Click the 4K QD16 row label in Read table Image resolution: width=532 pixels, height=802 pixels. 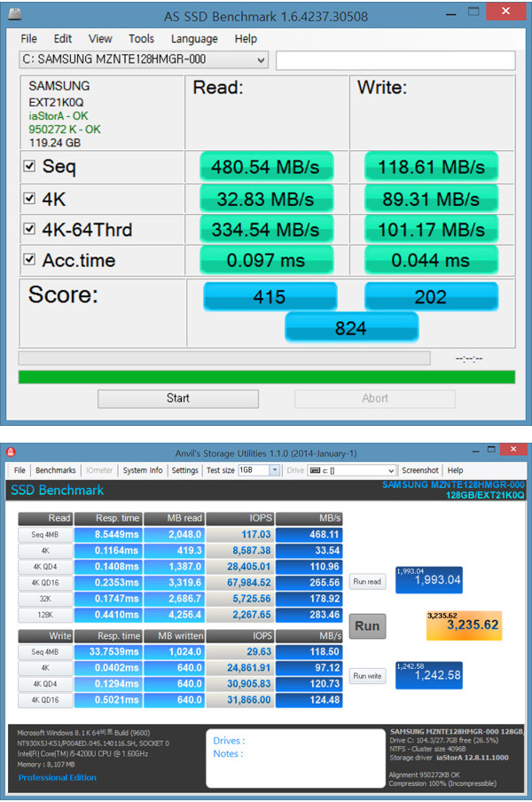click(45, 583)
